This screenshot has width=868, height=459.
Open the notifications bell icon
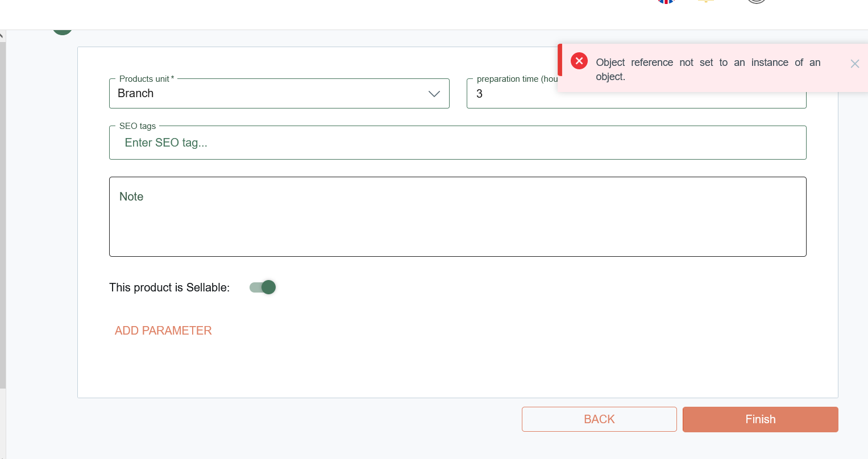(x=705, y=2)
